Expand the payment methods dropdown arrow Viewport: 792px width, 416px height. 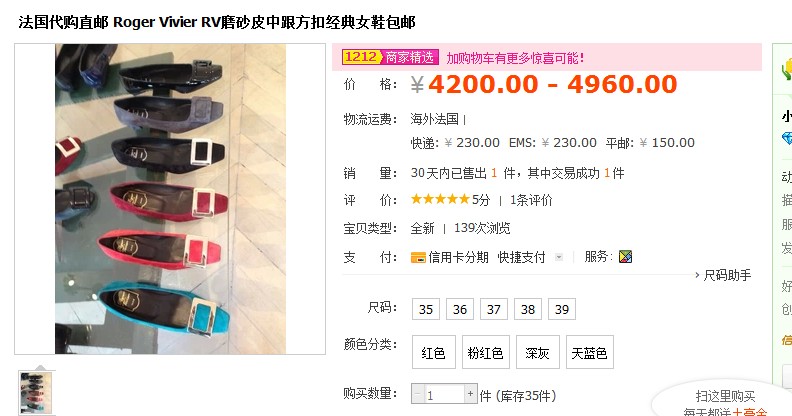(559, 257)
